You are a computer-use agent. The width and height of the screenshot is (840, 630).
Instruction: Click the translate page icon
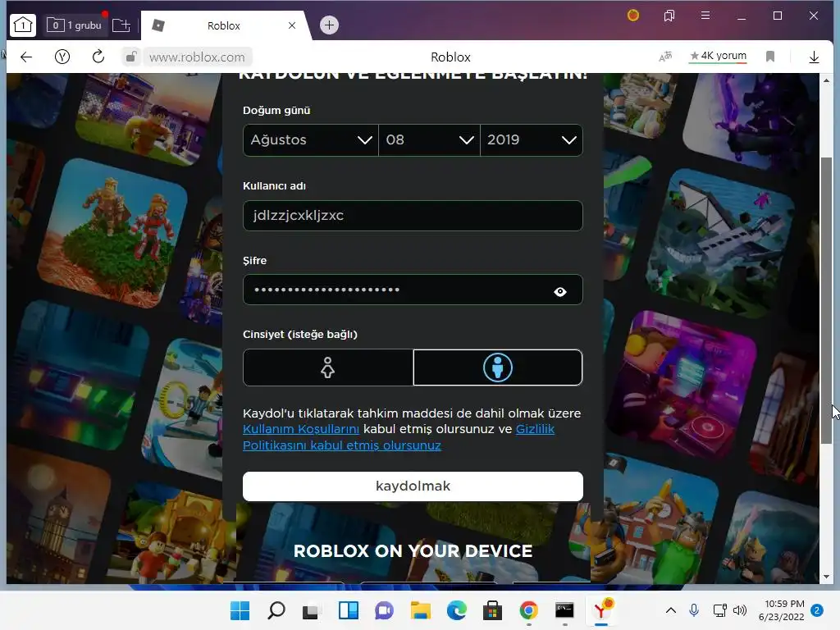coord(665,57)
